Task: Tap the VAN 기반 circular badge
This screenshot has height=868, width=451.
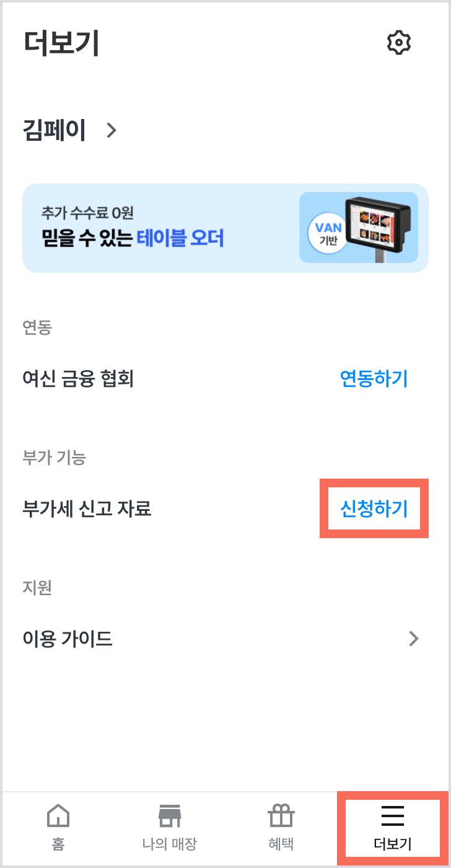Action: (x=328, y=234)
